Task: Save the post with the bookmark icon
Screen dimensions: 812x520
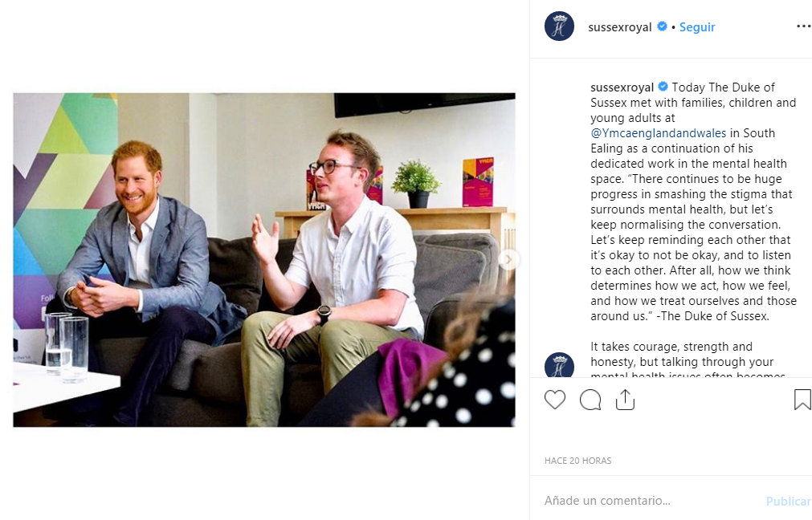Action: tap(802, 400)
